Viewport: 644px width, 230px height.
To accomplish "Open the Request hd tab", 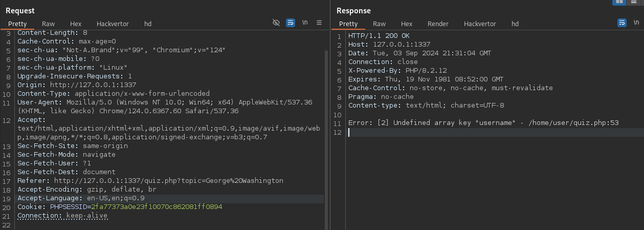I will (148, 24).
